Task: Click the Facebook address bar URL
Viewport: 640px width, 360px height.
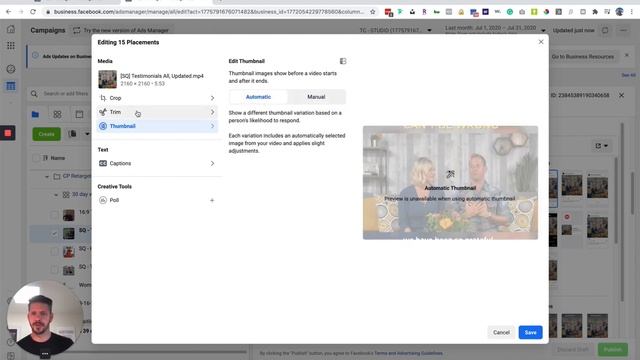Action: (208, 12)
